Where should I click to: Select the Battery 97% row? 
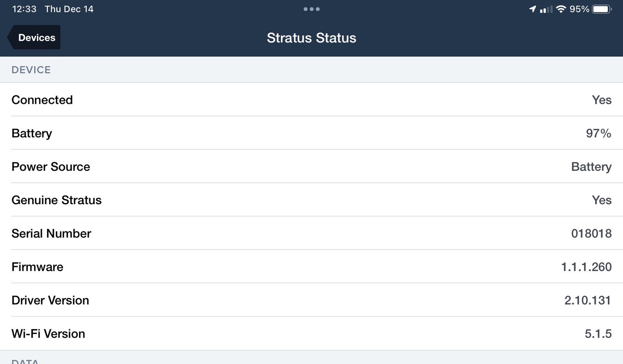311,133
